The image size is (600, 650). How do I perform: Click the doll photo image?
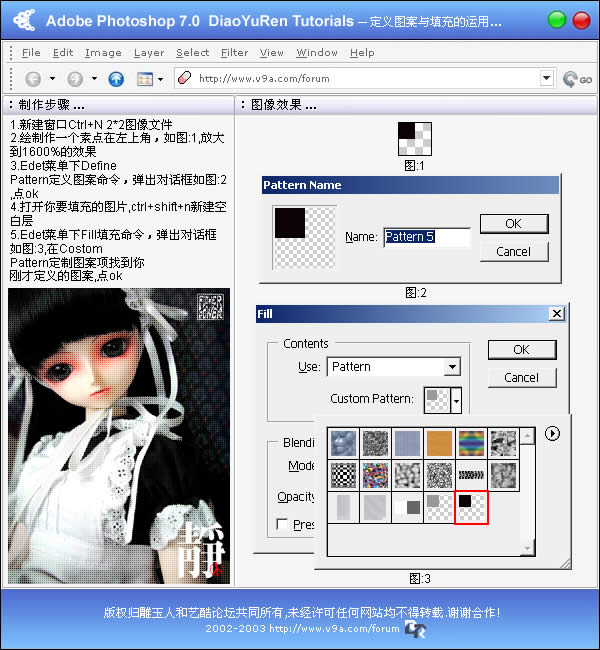click(x=119, y=436)
